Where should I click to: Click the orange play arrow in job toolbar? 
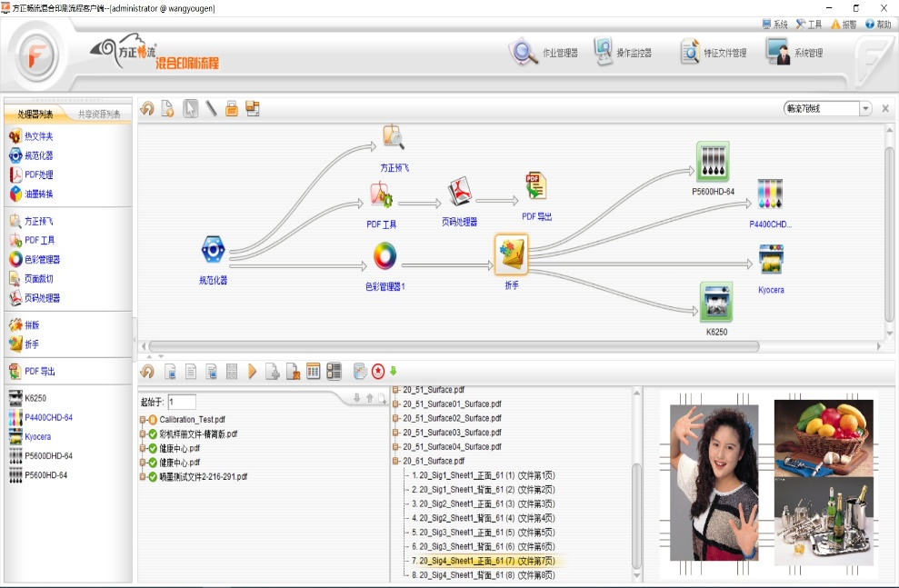(x=253, y=371)
